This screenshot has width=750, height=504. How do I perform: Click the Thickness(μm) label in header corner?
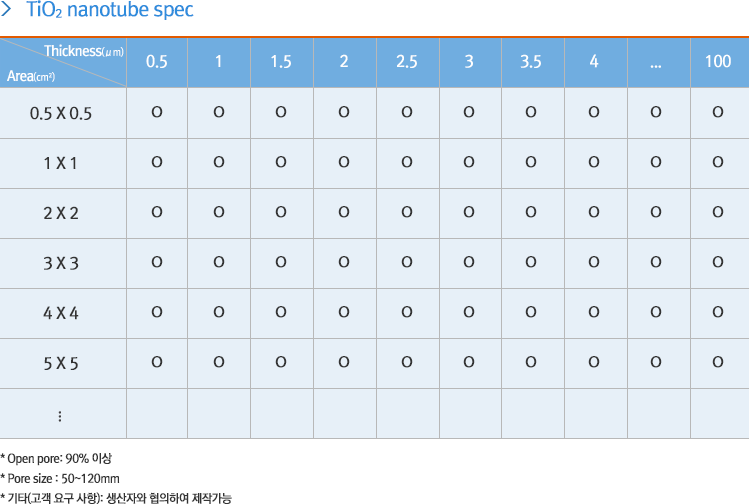84,51
